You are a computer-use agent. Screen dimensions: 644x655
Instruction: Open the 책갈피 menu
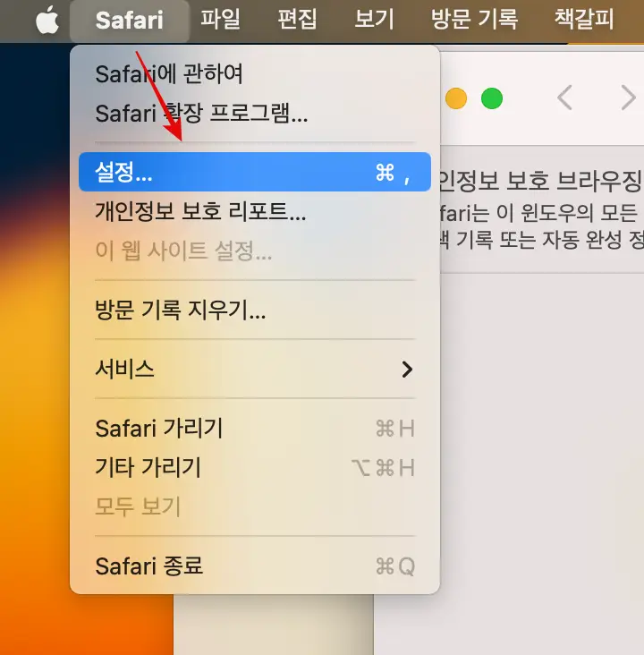[x=584, y=20]
